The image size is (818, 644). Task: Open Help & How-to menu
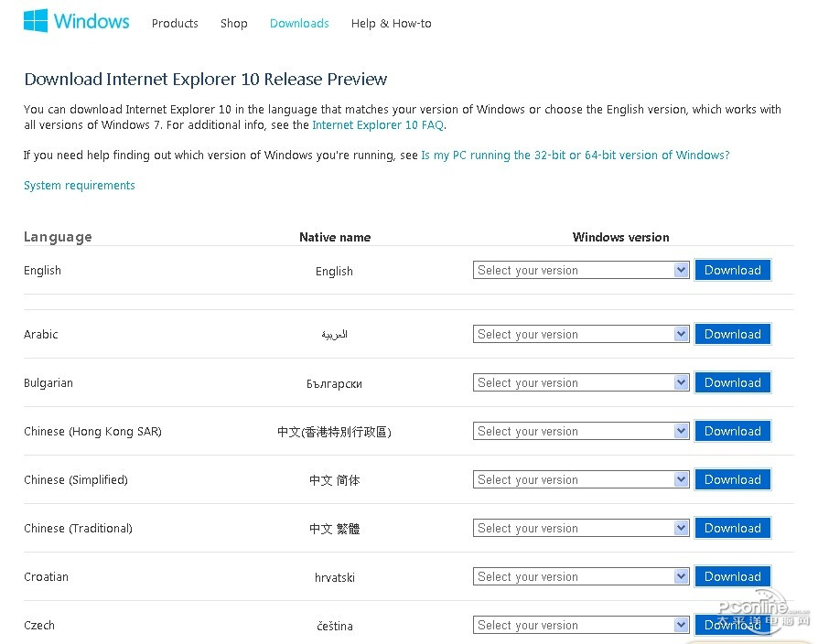[x=391, y=24]
